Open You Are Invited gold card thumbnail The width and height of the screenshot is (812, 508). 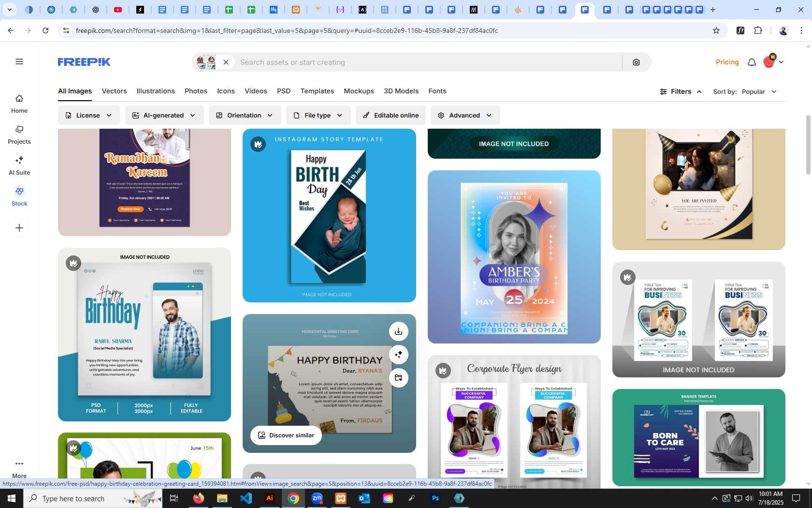click(x=698, y=189)
